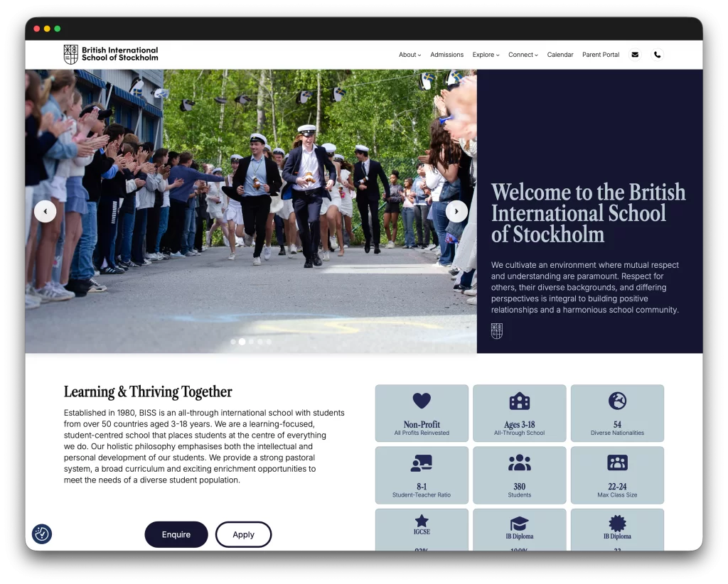
Task: Go to the Calendar page
Action: pos(560,55)
